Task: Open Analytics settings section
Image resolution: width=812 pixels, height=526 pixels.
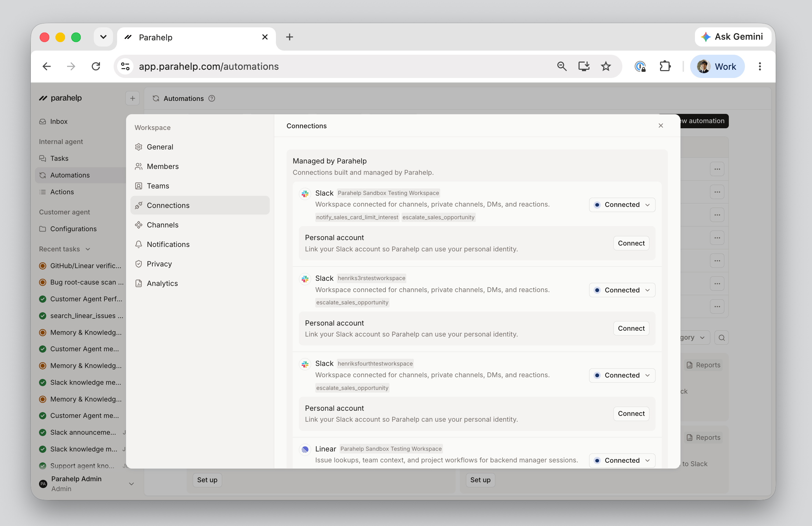Action: coord(200,283)
